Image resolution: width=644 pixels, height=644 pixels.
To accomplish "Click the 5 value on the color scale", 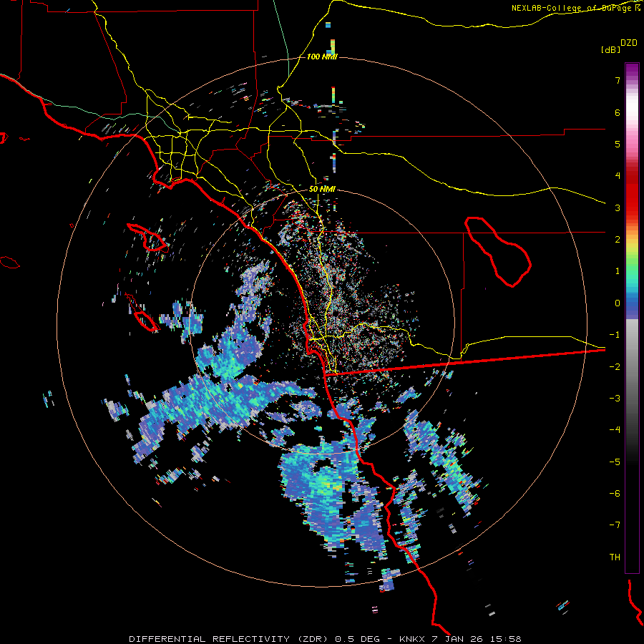I will click(618, 144).
